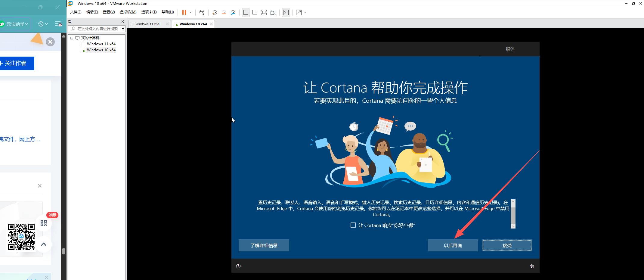Toggle the library sidebar view icon
Image resolution: width=644 pixels, height=280 pixels.
[x=246, y=12]
